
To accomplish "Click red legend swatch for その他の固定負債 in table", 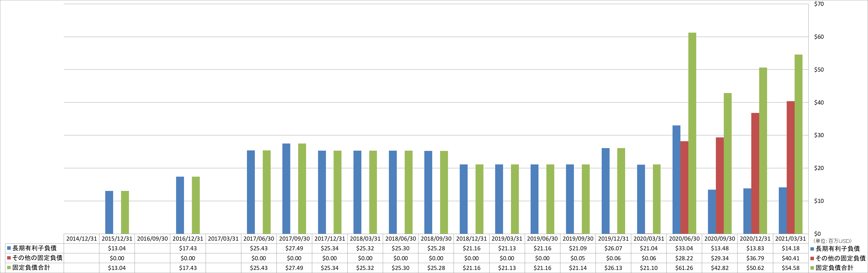I will [9, 258].
